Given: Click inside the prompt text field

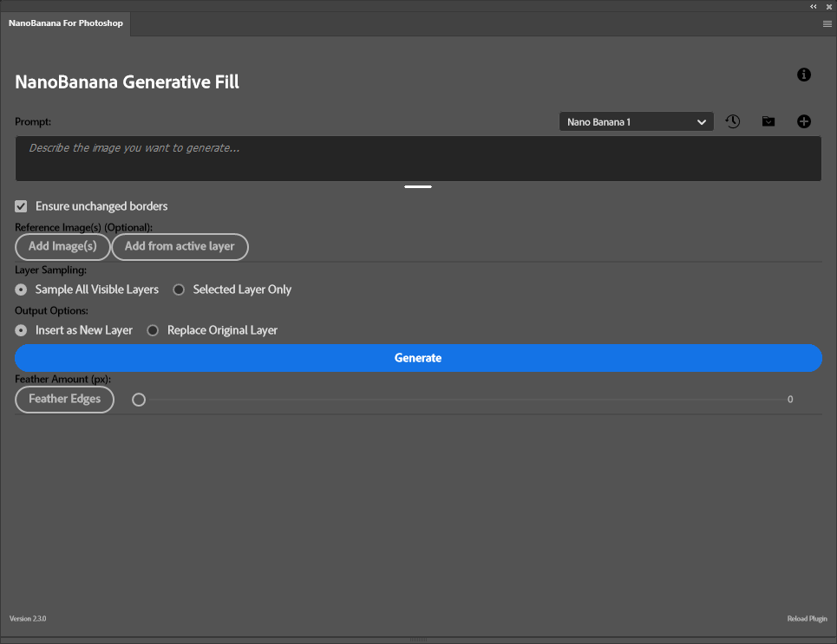Looking at the screenshot, I should [x=418, y=159].
